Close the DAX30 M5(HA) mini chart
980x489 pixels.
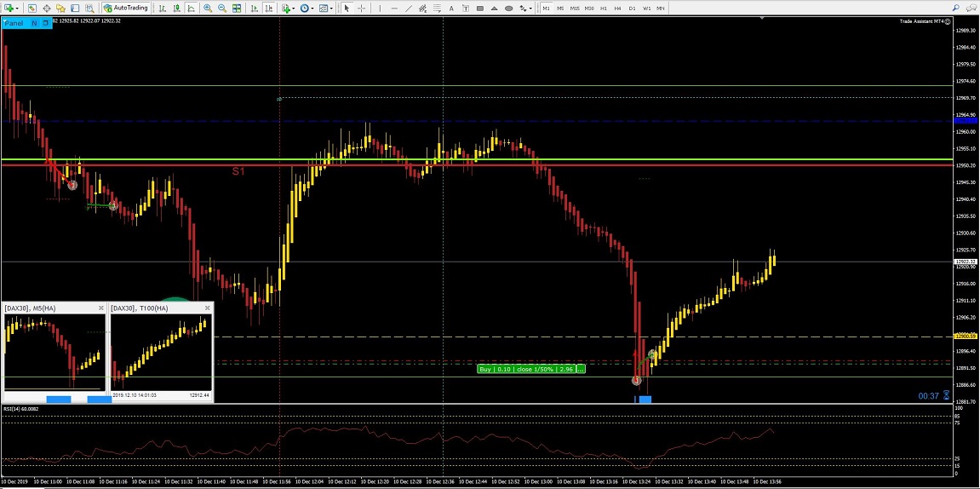(x=101, y=308)
